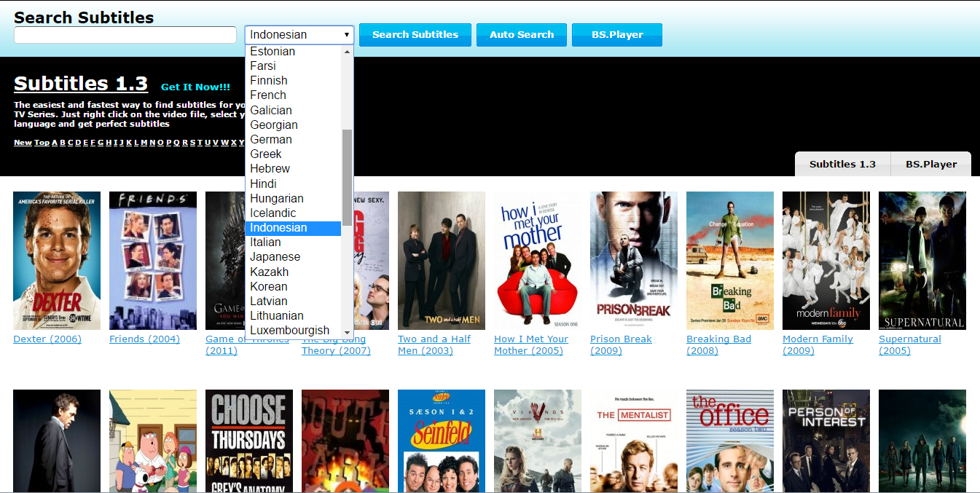This screenshot has width=980, height=493.
Task: Choose Farsi from the language list
Action: (x=294, y=66)
